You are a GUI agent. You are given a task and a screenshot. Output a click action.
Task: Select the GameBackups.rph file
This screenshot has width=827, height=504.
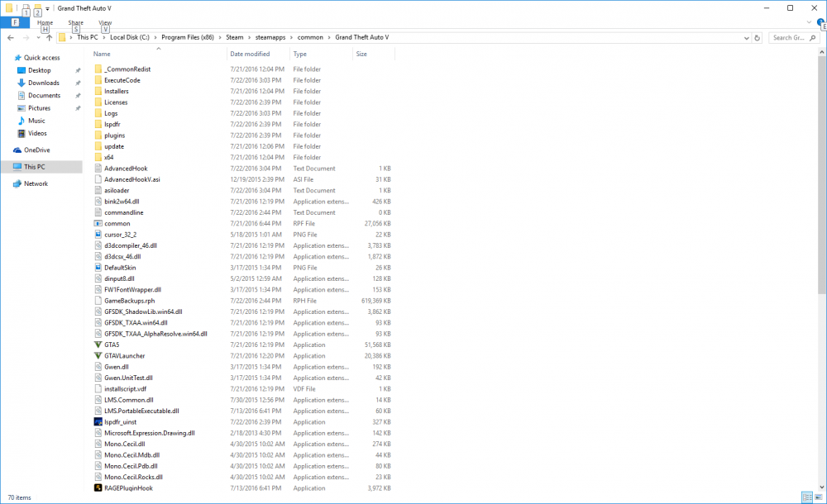pyautogui.click(x=130, y=301)
